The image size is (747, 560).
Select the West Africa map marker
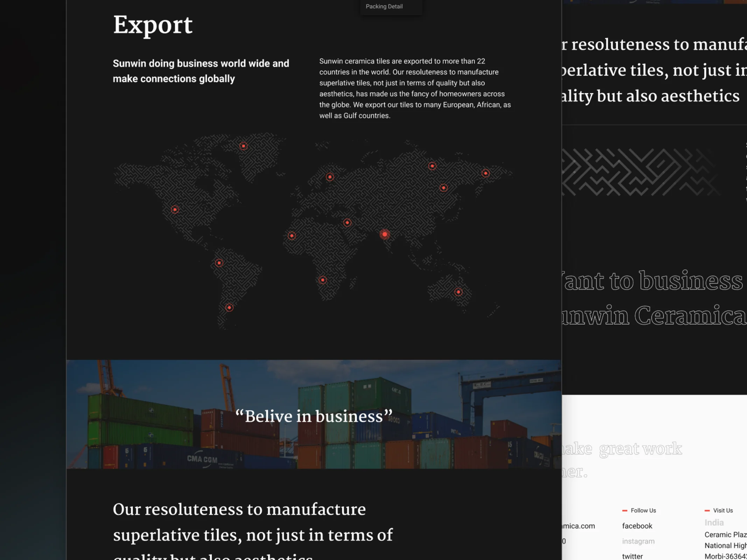point(292,236)
